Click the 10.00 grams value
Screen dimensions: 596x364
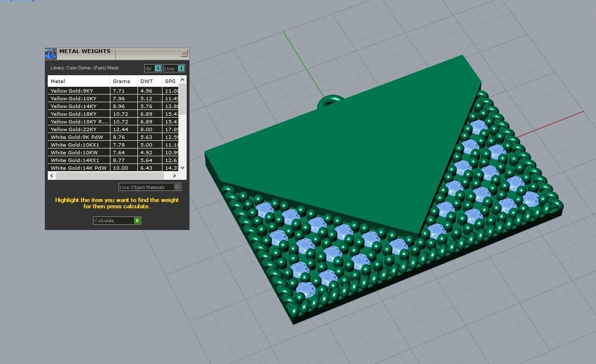click(121, 168)
